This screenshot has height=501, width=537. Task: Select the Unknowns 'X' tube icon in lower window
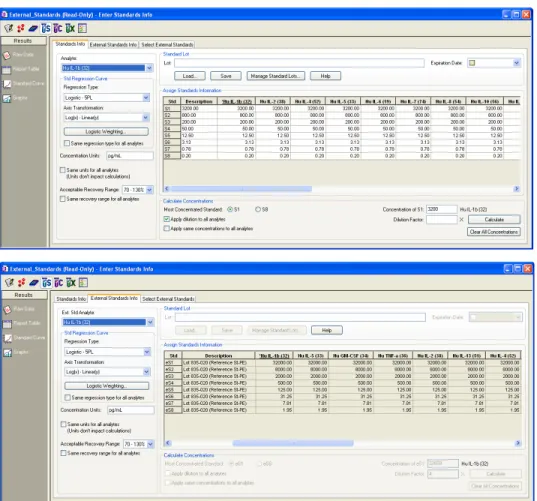(71, 283)
